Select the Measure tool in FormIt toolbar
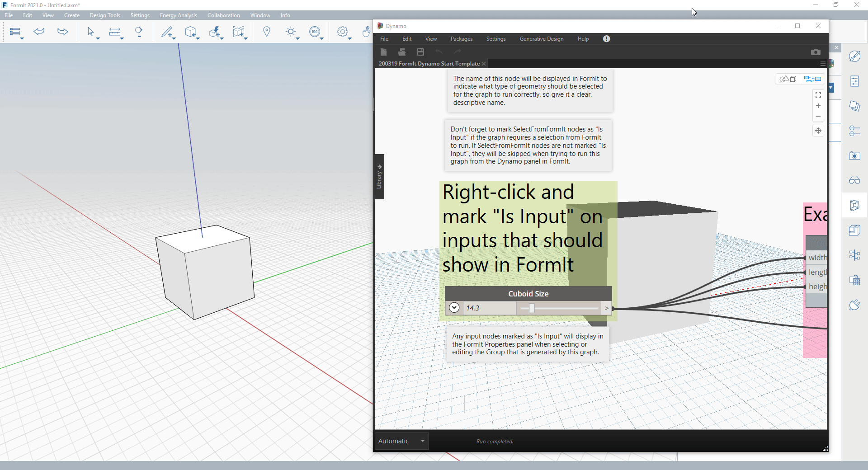 click(x=115, y=32)
